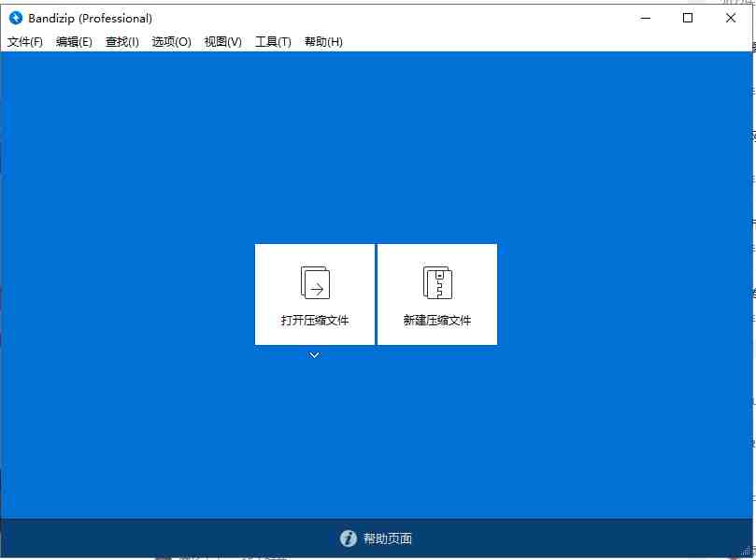Click the maximize icon in the title bar
The image size is (756, 560).
click(x=688, y=17)
